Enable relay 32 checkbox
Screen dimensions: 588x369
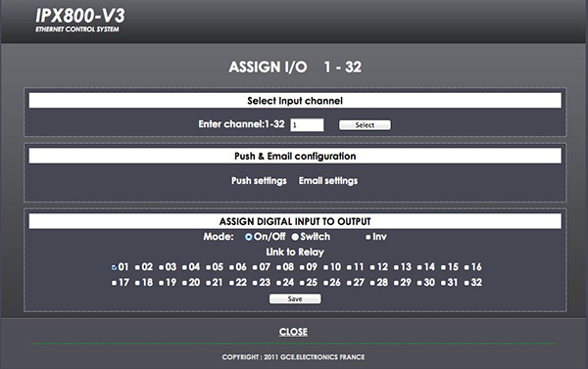coord(466,283)
